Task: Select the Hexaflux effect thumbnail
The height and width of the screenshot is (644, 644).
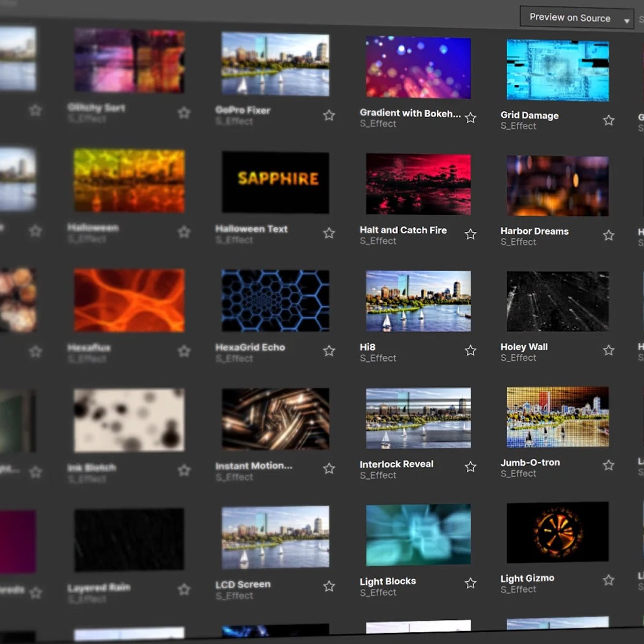Action: (x=129, y=301)
